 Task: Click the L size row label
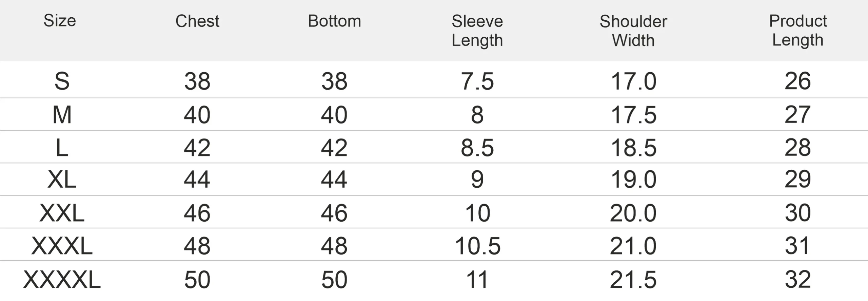(x=62, y=148)
